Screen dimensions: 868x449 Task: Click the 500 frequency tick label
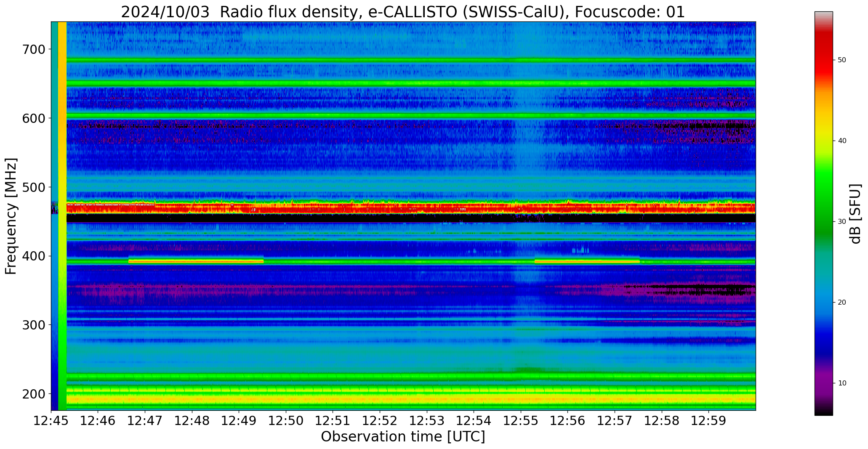pyautogui.click(x=33, y=187)
